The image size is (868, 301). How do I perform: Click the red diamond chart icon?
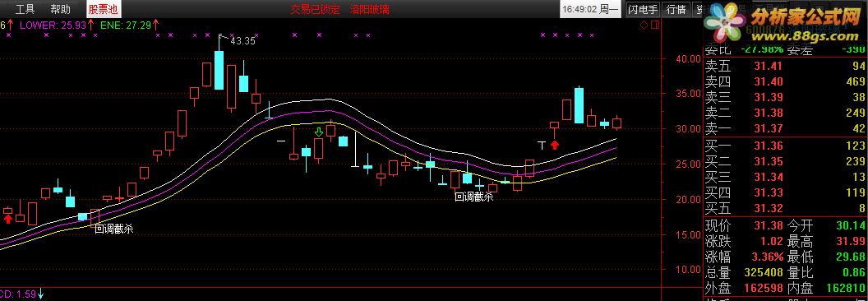644,25
